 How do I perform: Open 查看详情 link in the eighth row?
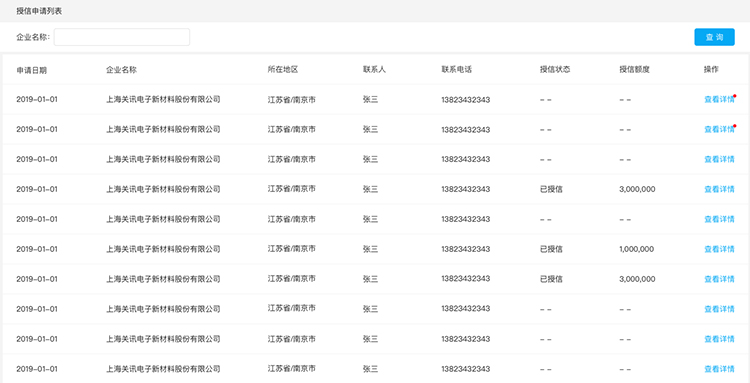pyautogui.click(x=719, y=309)
